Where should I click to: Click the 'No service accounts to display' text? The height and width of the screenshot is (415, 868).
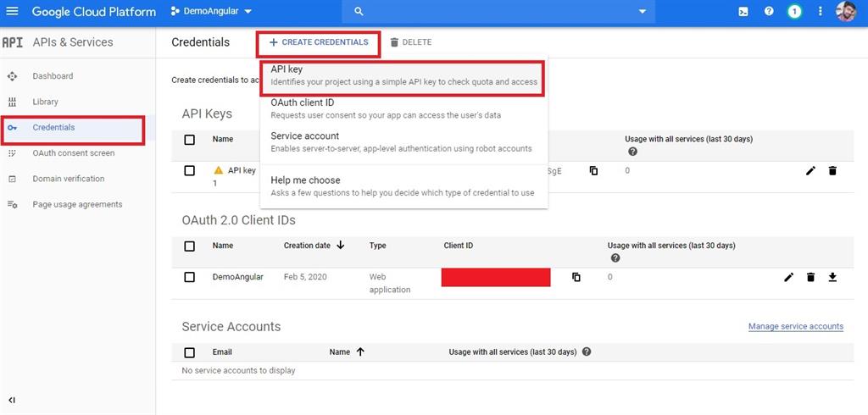[x=238, y=370]
